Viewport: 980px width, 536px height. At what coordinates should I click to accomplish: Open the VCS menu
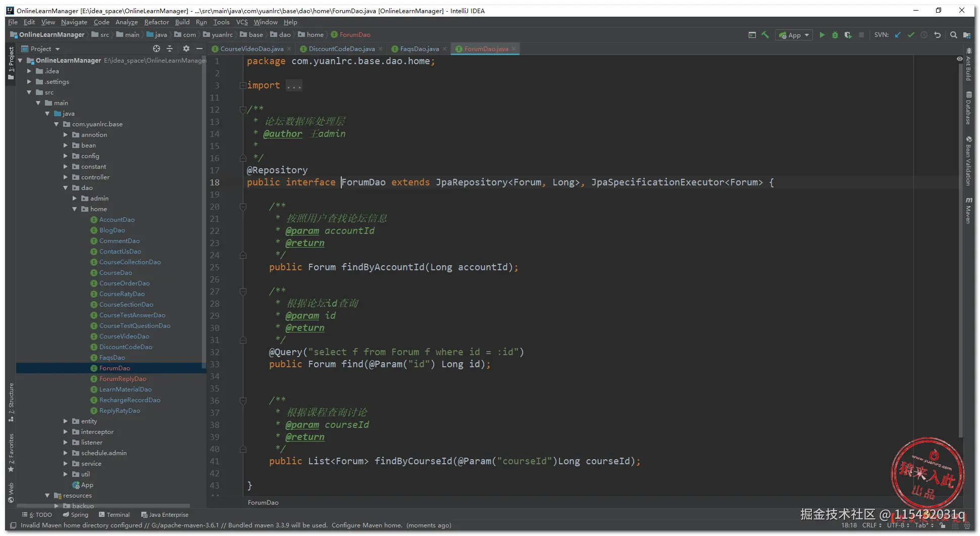[x=242, y=22]
